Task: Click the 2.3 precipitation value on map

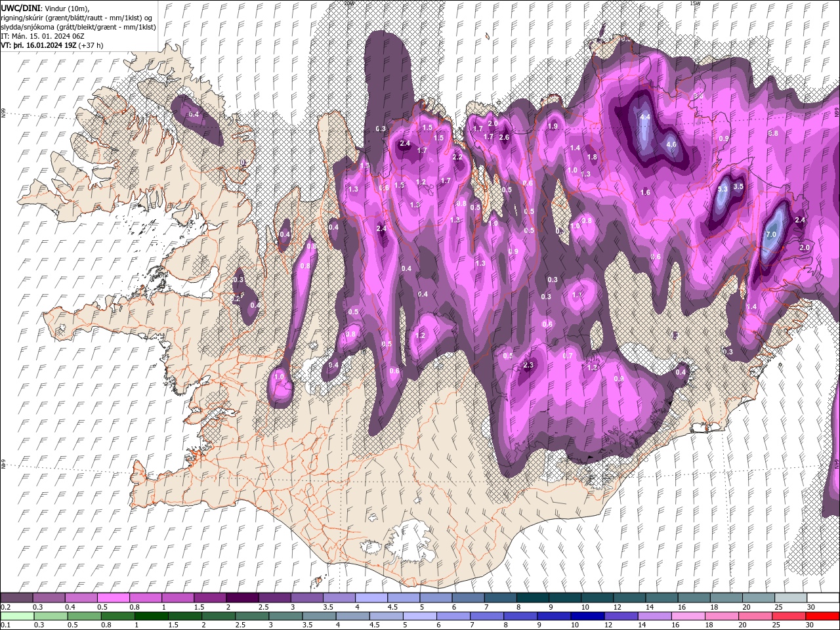Action: (x=529, y=365)
